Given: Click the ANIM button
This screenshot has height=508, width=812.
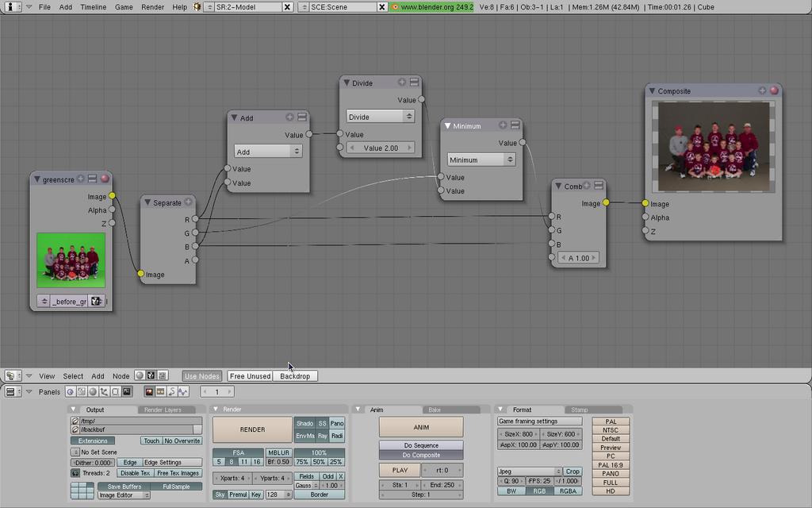Looking at the screenshot, I should coord(421,428).
